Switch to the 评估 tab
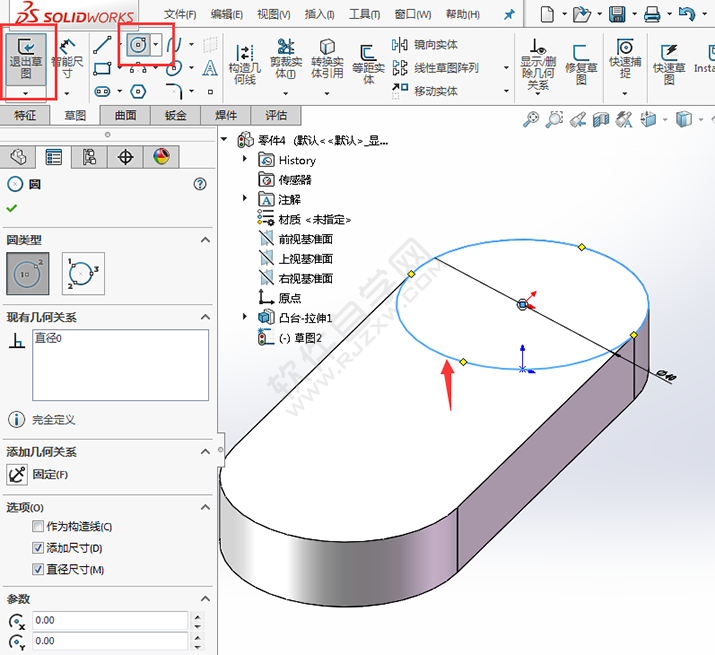This screenshot has height=655, width=715. click(276, 115)
